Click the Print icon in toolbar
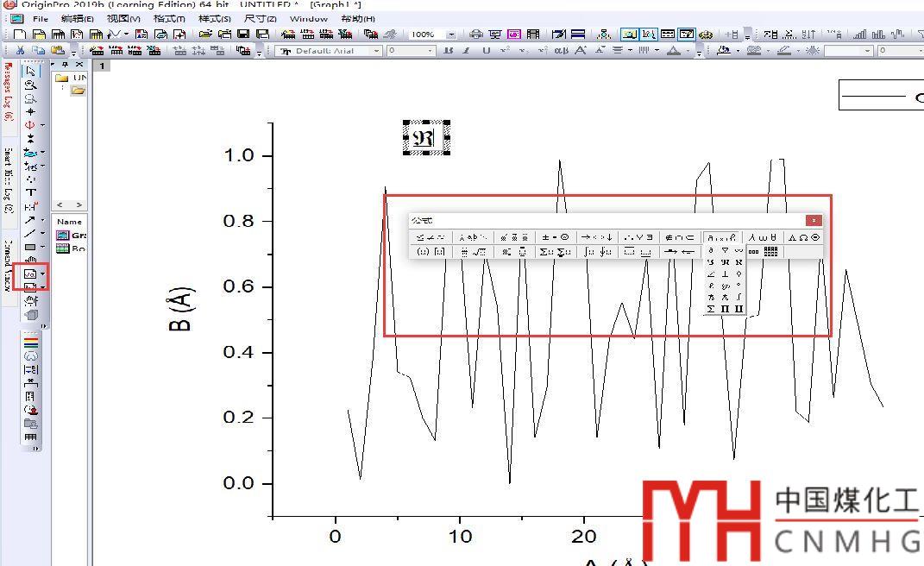 [x=476, y=35]
